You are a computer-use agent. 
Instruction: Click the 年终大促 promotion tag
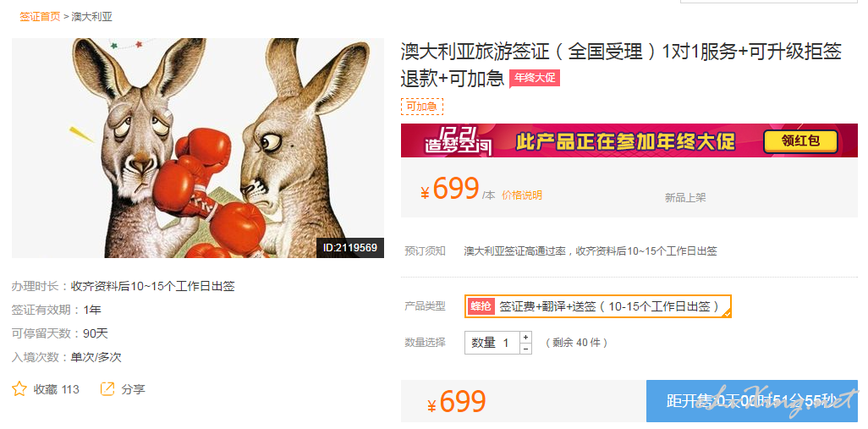(535, 78)
